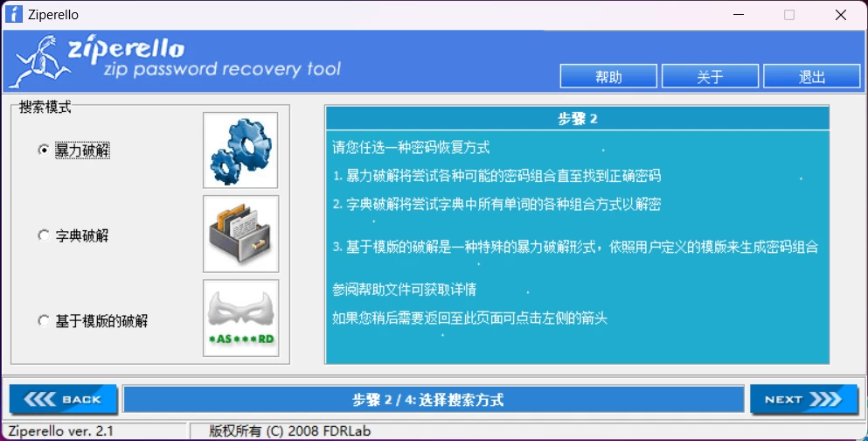Click the triple-chevron arrows on BACK
This screenshot has width=868, height=441.
tap(39, 399)
